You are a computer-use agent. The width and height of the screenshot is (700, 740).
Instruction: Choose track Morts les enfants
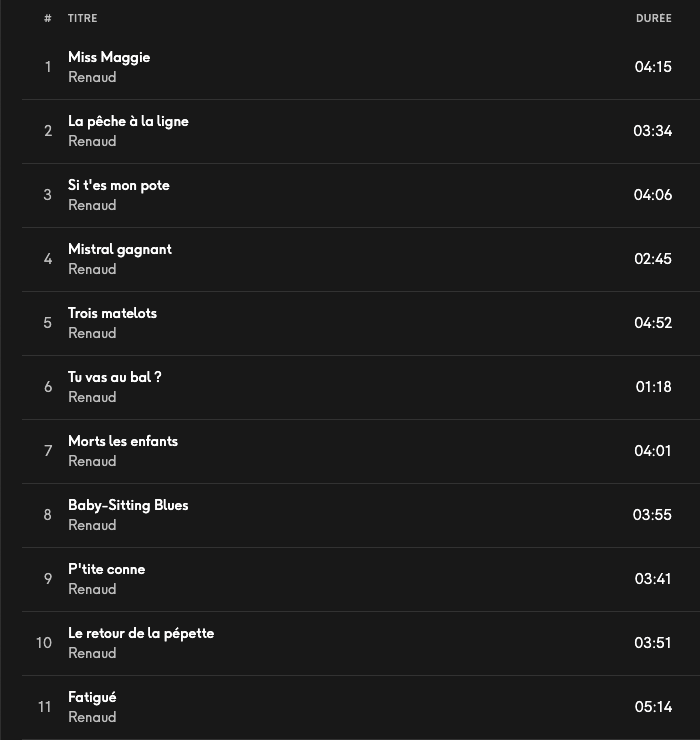[x=123, y=442]
